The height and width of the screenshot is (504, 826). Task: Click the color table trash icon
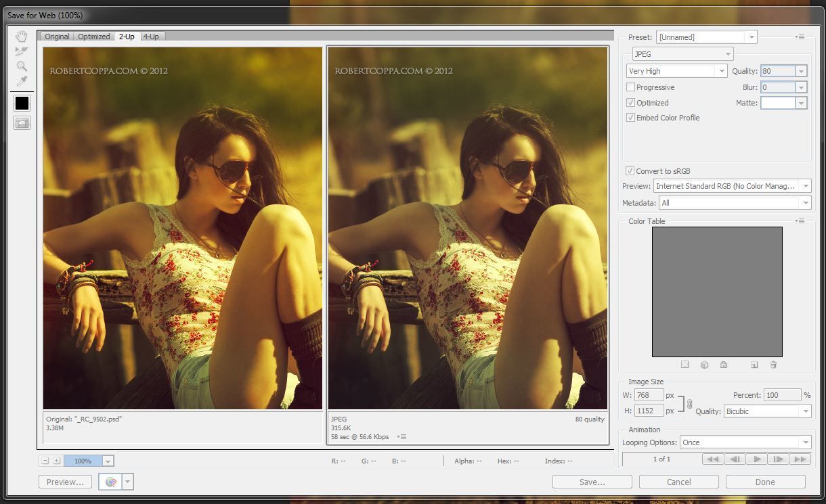pos(773,365)
